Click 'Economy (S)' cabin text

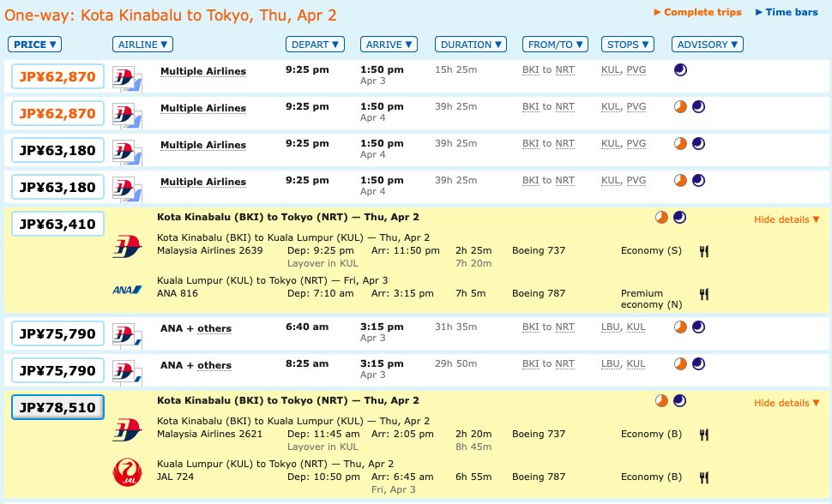pos(651,250)
